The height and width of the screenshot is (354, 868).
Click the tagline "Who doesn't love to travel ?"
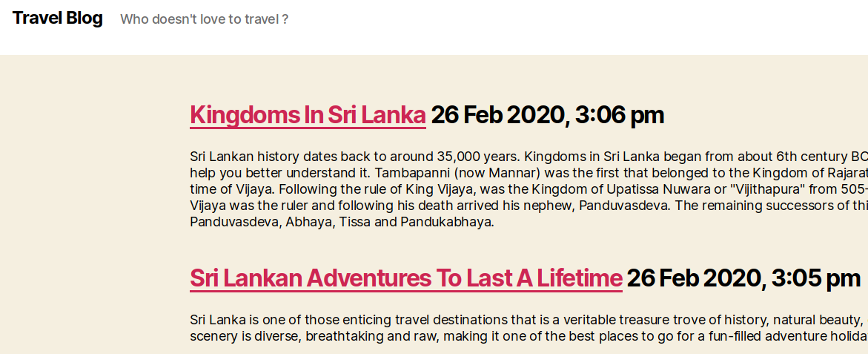[204, 19]
